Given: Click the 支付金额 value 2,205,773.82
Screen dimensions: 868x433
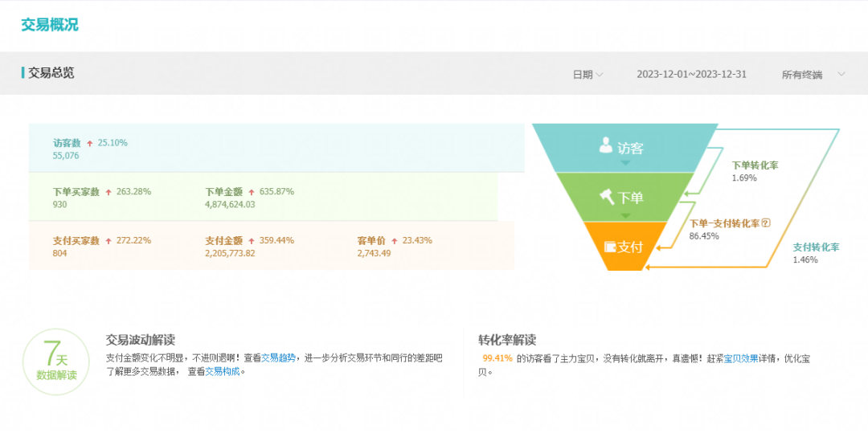Looking at the screenshot, I should (230, 253).
